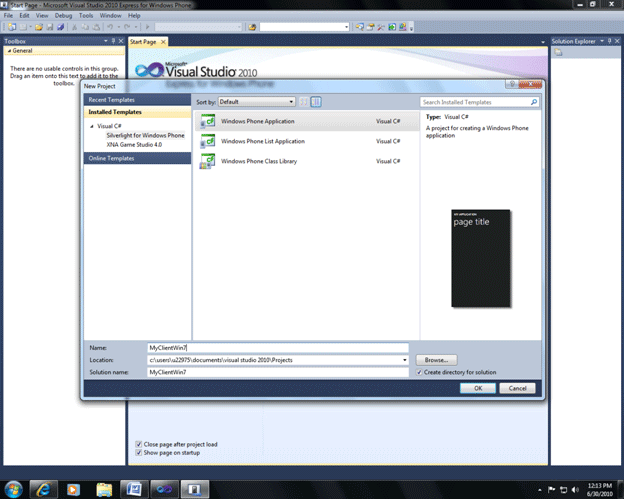Toggle Show page on startup checkbox
This screenshot has height=499, width=624.
(x=138, y=453)
